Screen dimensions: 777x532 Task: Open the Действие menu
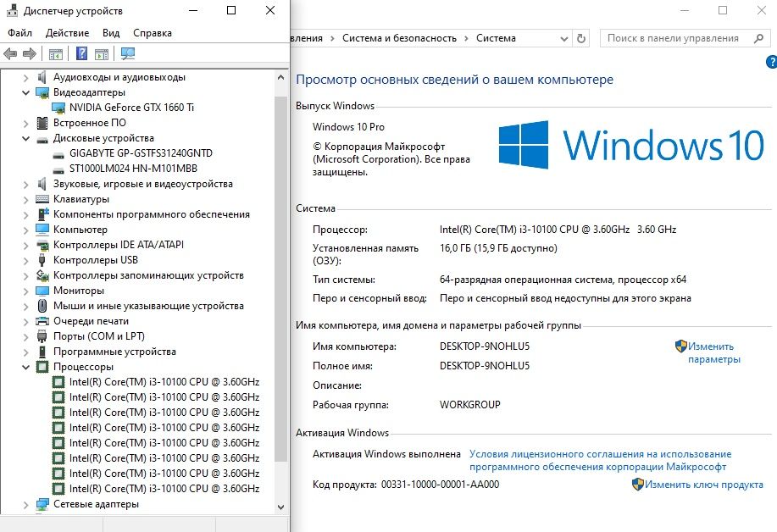coord(68,33)
